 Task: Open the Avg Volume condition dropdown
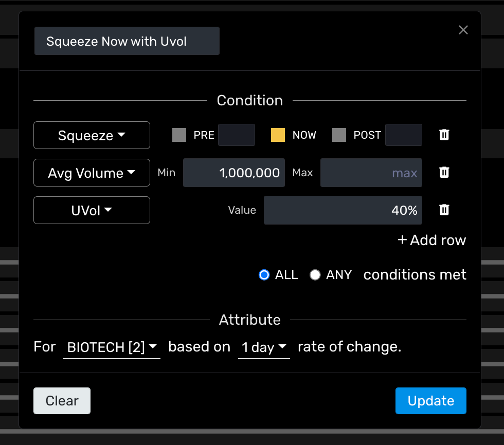click(92, 173)
